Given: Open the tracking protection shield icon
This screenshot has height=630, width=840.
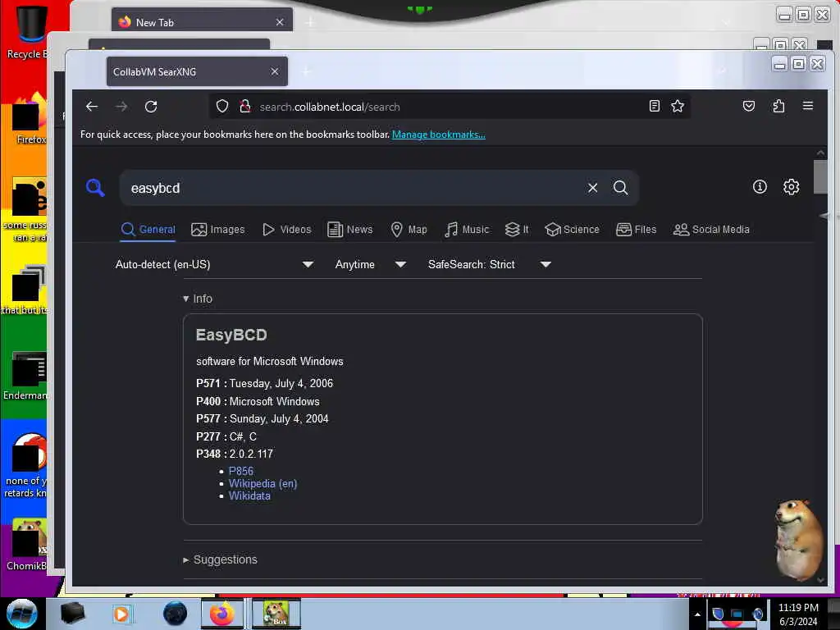Looking at the screenshot, I should 222,107.
